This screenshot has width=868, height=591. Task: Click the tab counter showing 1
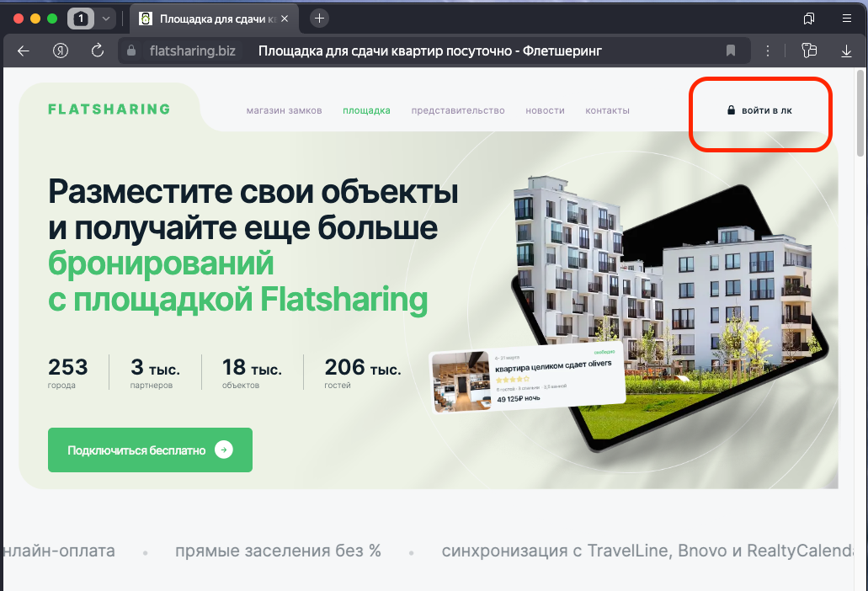81,19
